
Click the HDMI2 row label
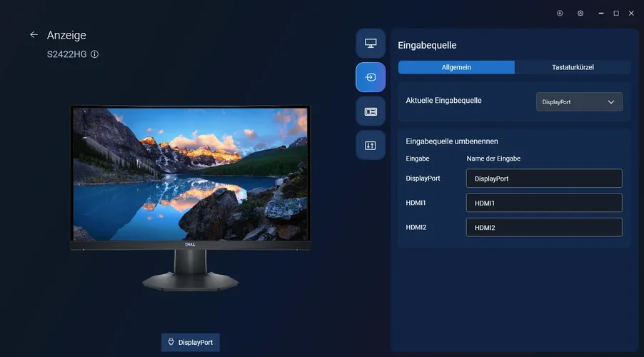(416, 227)
